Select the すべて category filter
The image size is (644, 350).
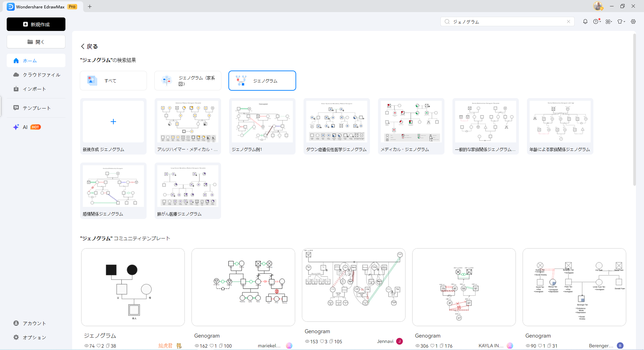pos(113,81)
